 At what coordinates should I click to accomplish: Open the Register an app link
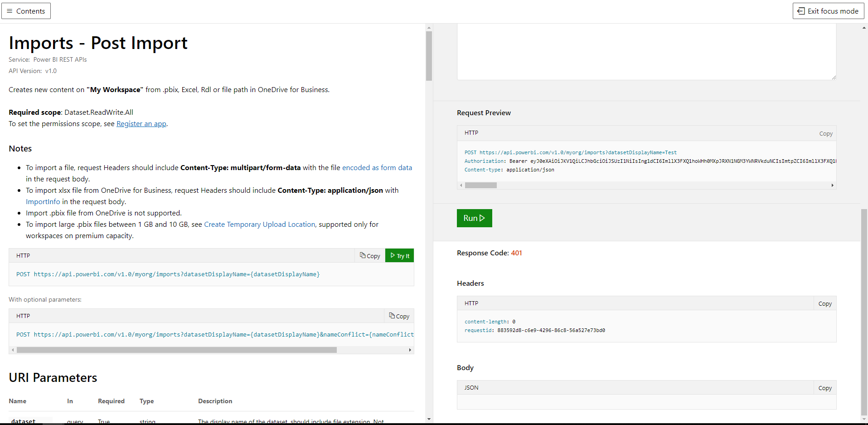141,124
